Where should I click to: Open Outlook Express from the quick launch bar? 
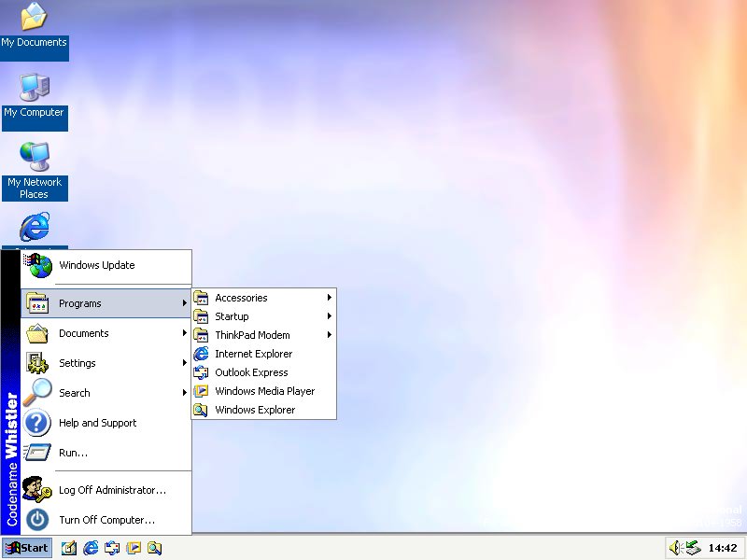coord(112,548)
